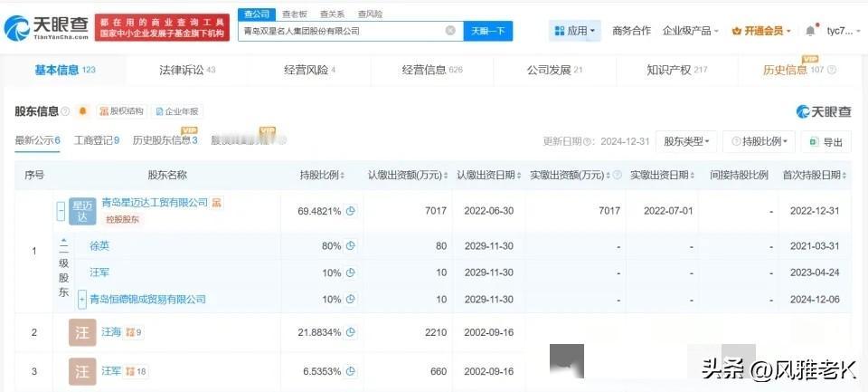Open the 商务合作 link

tap(631, 31)
